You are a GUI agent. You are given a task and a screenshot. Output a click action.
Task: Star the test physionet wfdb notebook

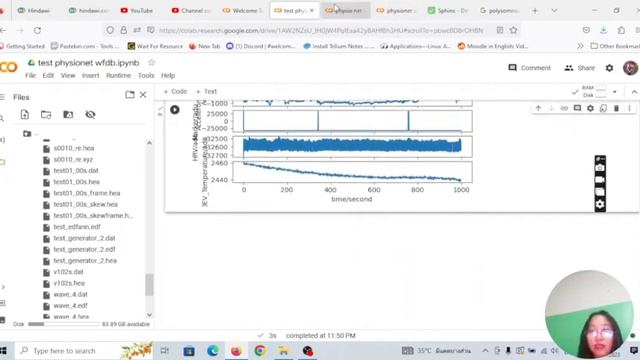pyautogui.click(x=151, y=62)
